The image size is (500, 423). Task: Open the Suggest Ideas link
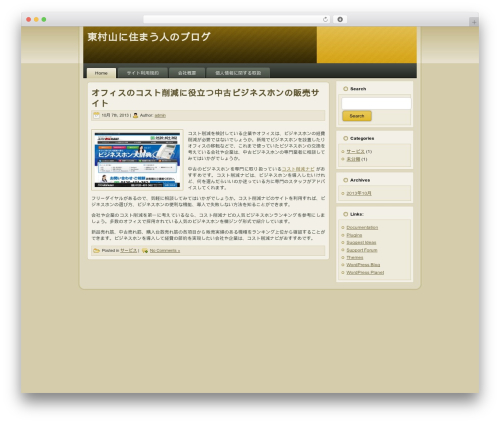coord(361,242)
